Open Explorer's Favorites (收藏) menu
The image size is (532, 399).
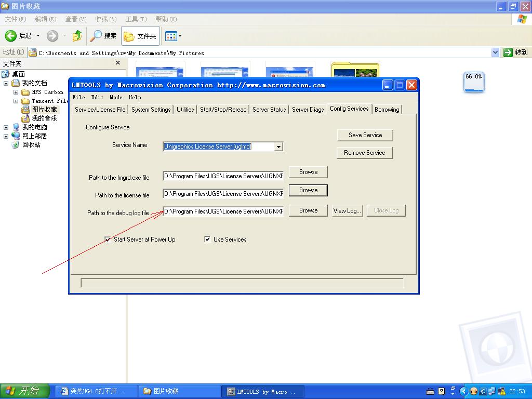[x=106, y=19]
